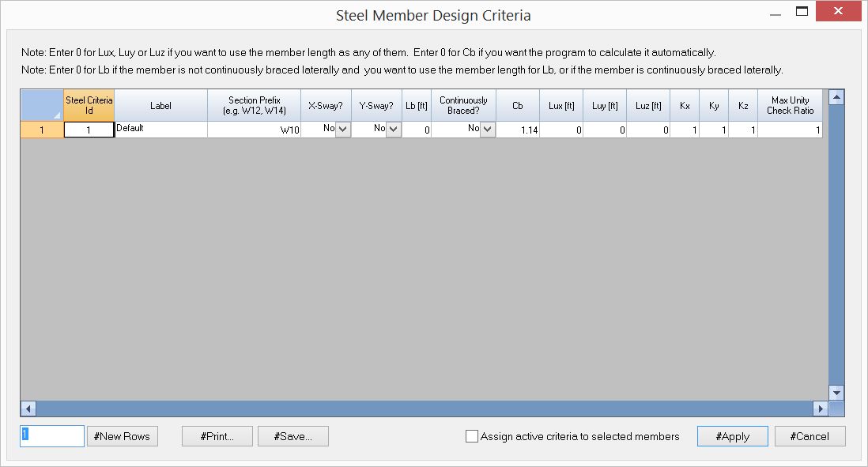This screenshot has height=467, width=868.
Task: Click the Section Prefix cell showing W10
Action: point(253,129)
